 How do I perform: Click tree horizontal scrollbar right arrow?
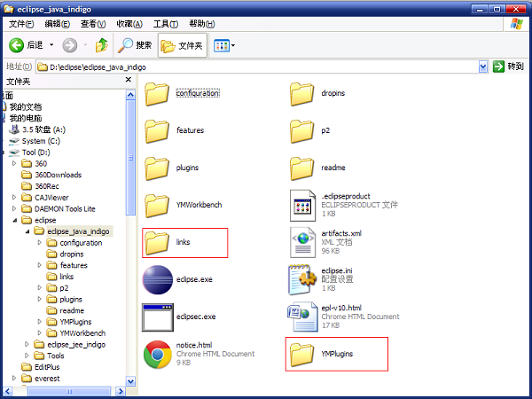(120, 391)
